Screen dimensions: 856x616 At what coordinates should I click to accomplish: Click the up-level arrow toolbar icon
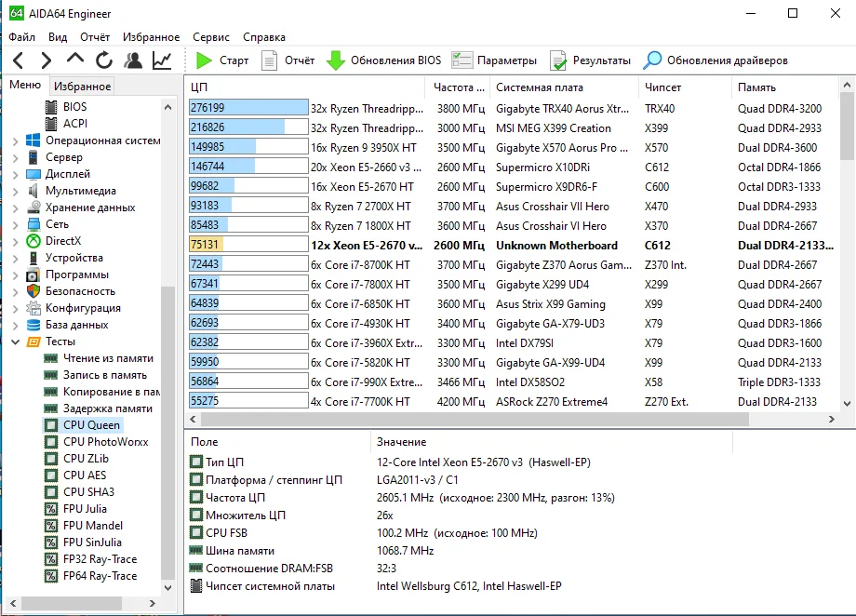click(75, 59)
